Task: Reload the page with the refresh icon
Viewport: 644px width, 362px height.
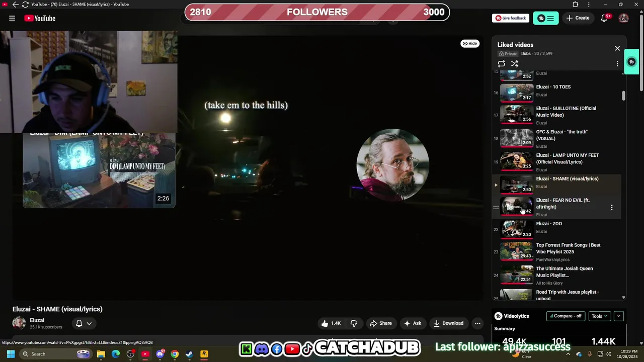Action: coord(25,5)
